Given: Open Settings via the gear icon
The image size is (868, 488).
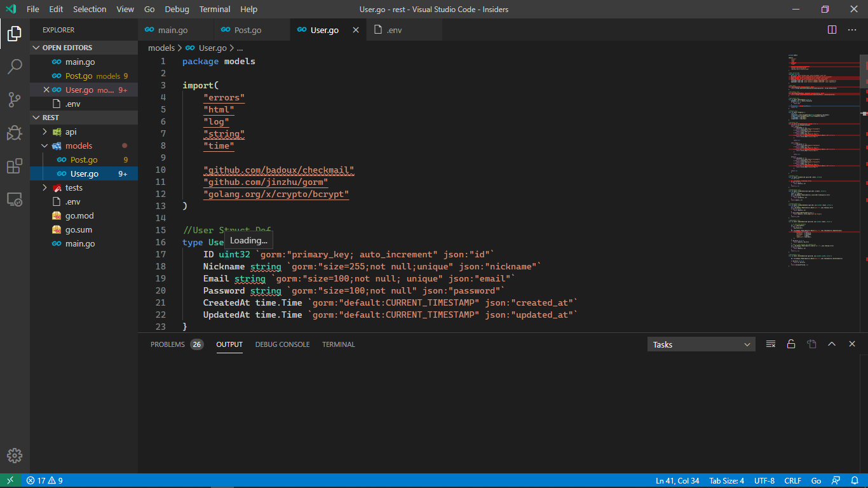Looking at the screenshot, I should [15, 455].
